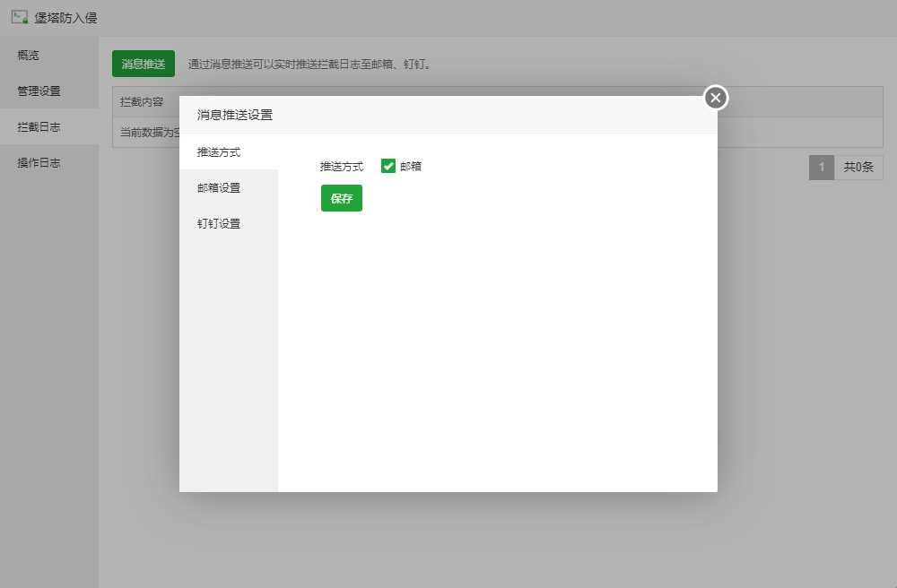Open the 钉钉设置 tab
The width and height of the screenshot is (897, 588).
point(219,224)
